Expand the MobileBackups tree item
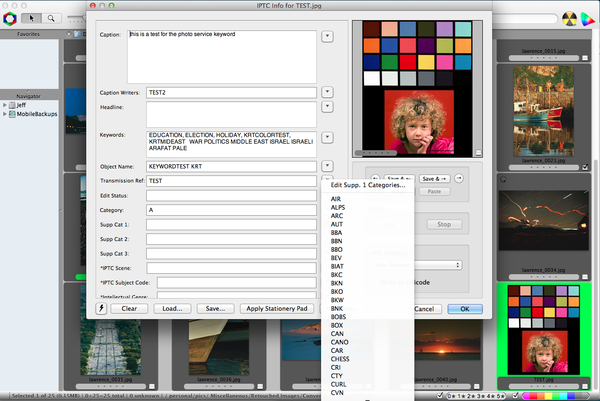 [x=6, y=114]
